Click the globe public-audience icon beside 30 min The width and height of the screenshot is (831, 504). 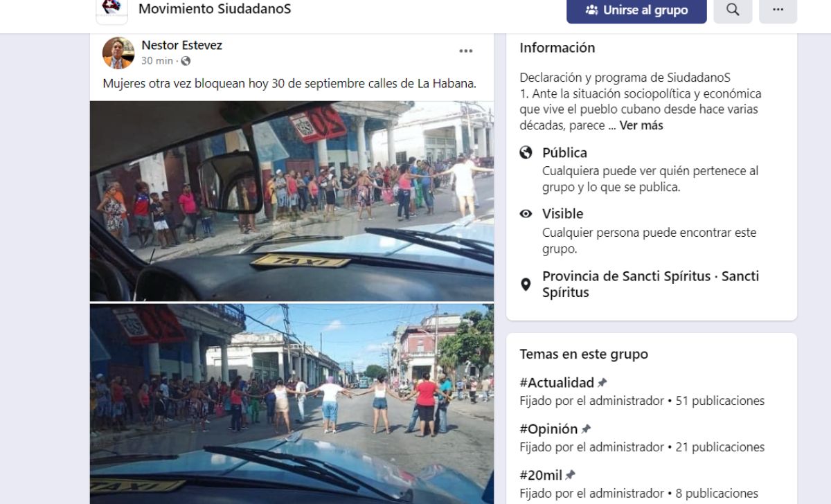click(x=186, y=61)
